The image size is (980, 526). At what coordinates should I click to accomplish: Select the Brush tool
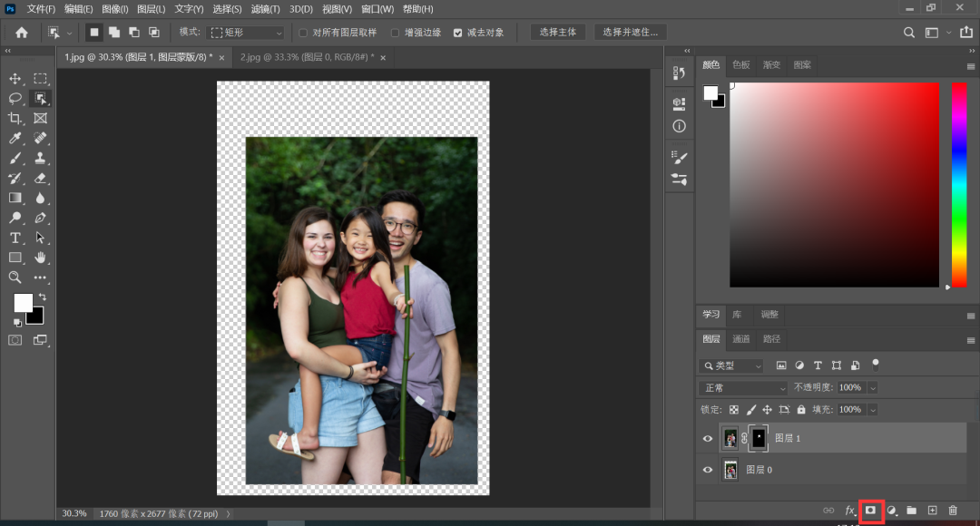[15, 158]
